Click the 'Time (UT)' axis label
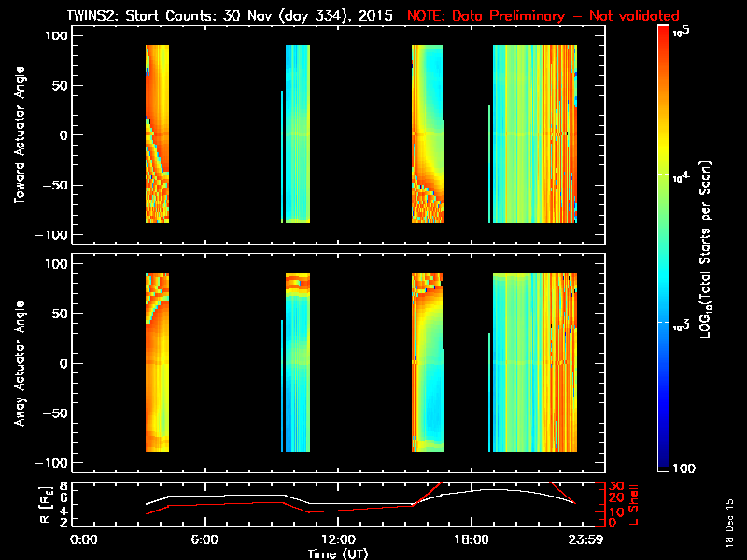The height and width of the screenshot is (560, 747). [338, 553]
